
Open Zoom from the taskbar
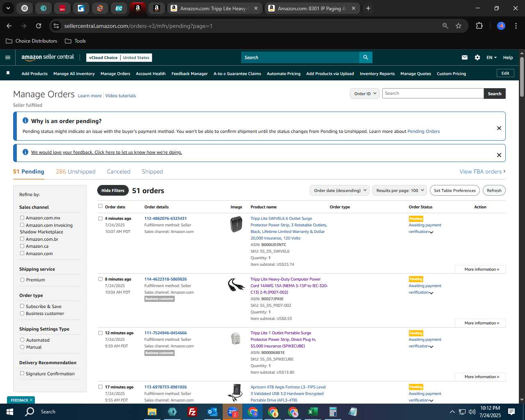tap(232, 412)
